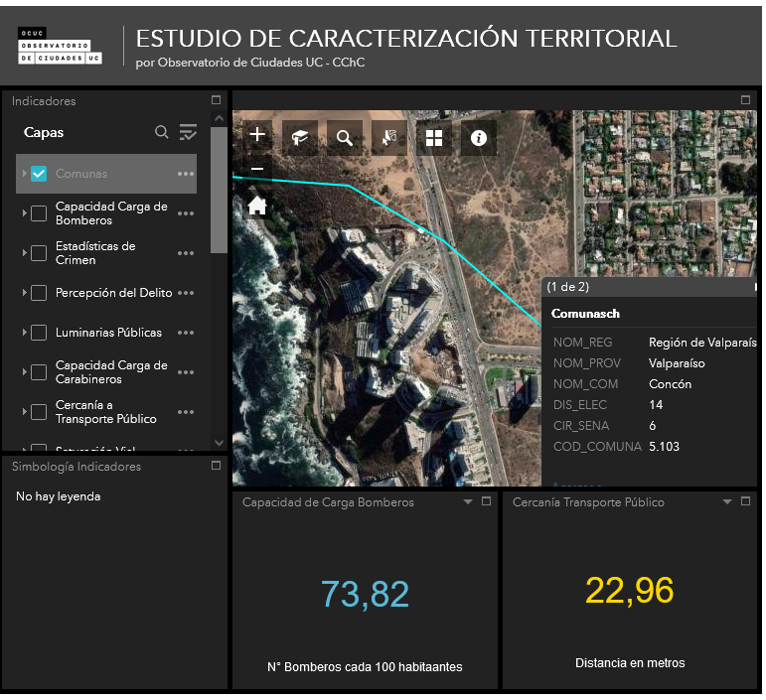Click the COD_COMUNA value 5.103

tap(664, 447)
